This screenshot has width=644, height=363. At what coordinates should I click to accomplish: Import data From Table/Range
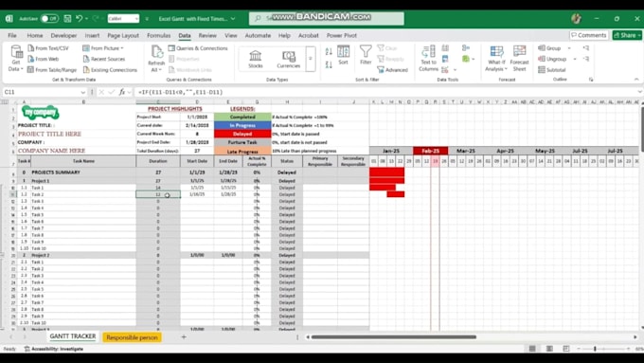[52, 70]
